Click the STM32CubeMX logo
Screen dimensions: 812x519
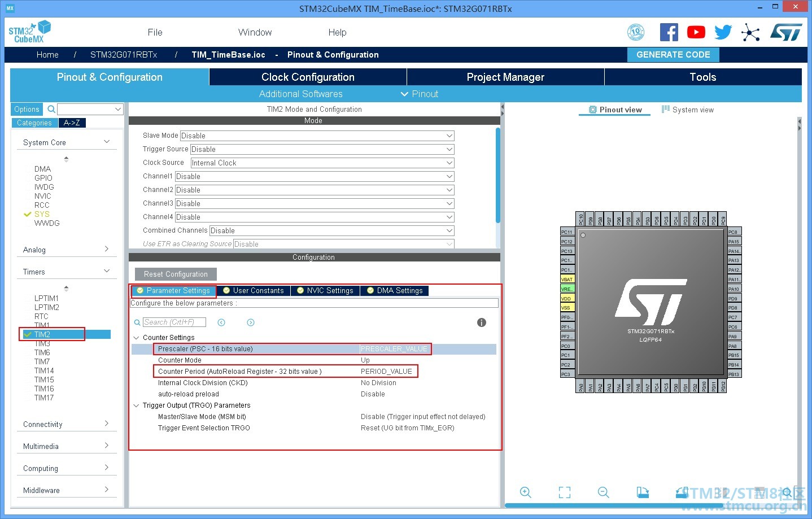click(29, 32)
